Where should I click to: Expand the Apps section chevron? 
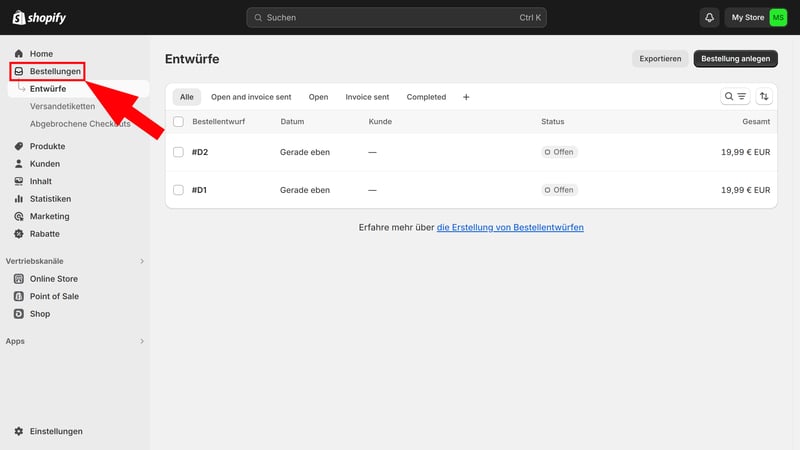(x=141, y=341)
